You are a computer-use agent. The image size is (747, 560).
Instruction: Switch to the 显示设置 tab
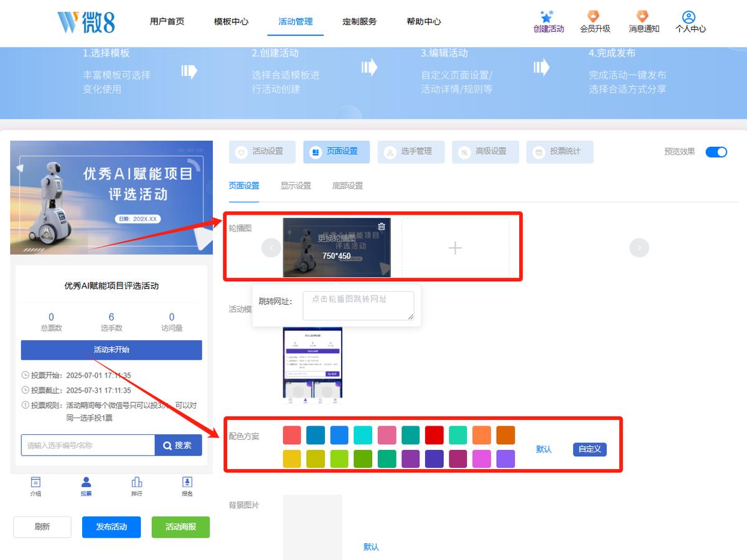296,185
